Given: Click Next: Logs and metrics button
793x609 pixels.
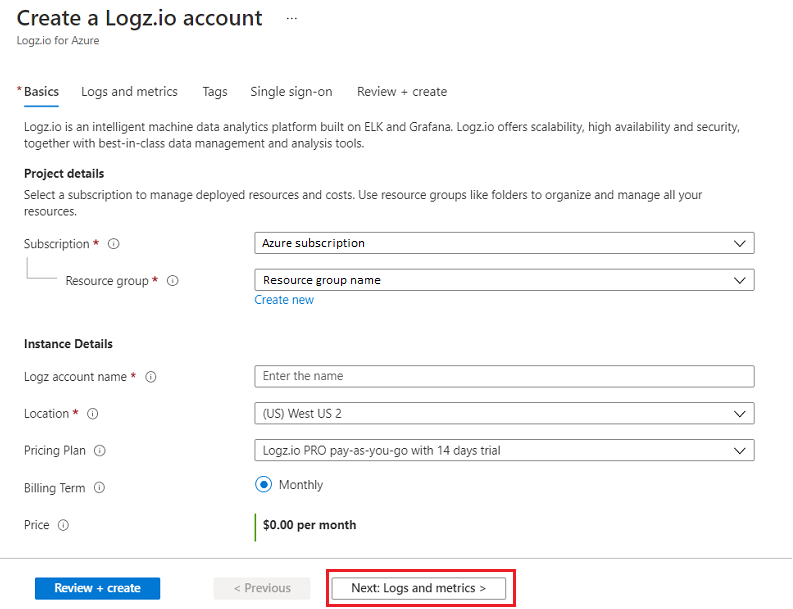Looking at the screenshot, I should (418, 588).
